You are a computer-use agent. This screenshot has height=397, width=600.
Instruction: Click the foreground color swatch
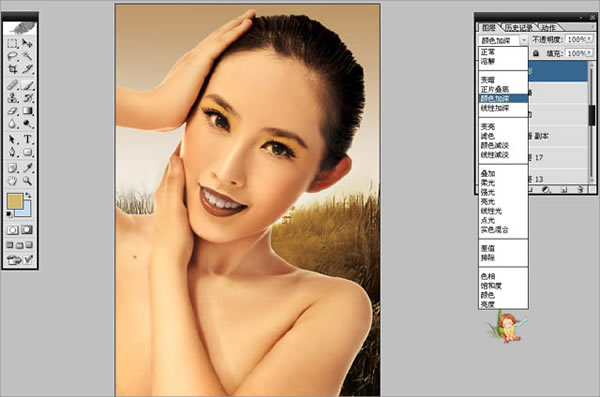point(15,201)
